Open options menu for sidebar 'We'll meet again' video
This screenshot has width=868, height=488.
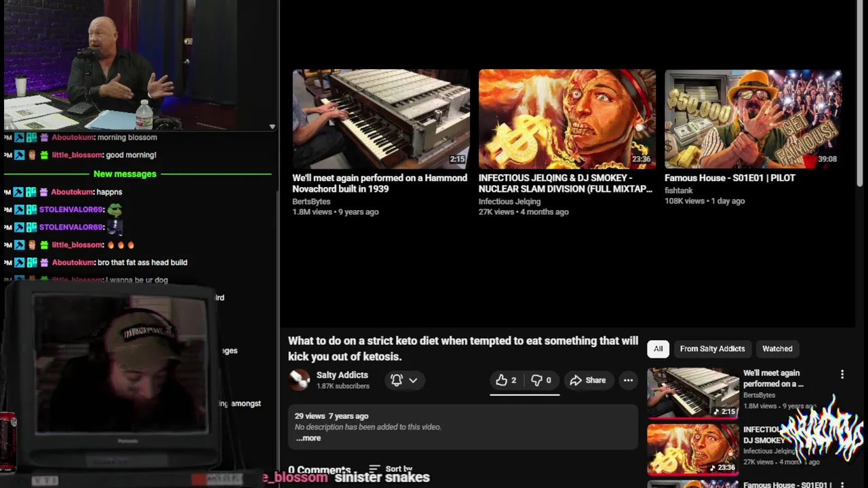[842, 374]
